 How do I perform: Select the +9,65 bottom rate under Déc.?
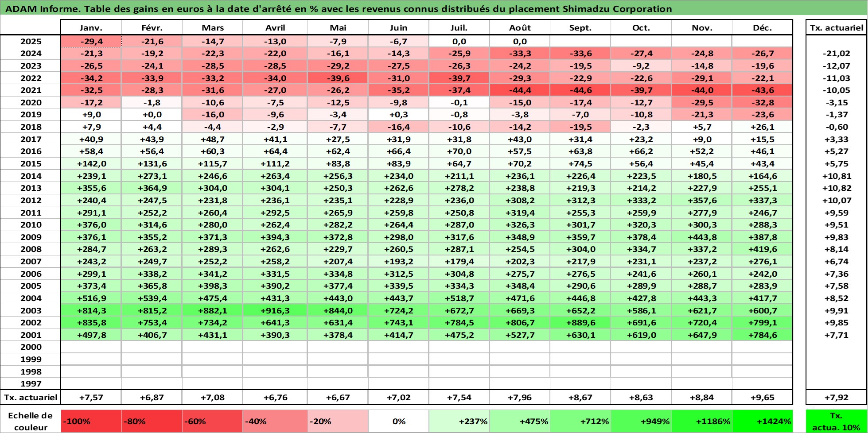click(x=762, y=397)
